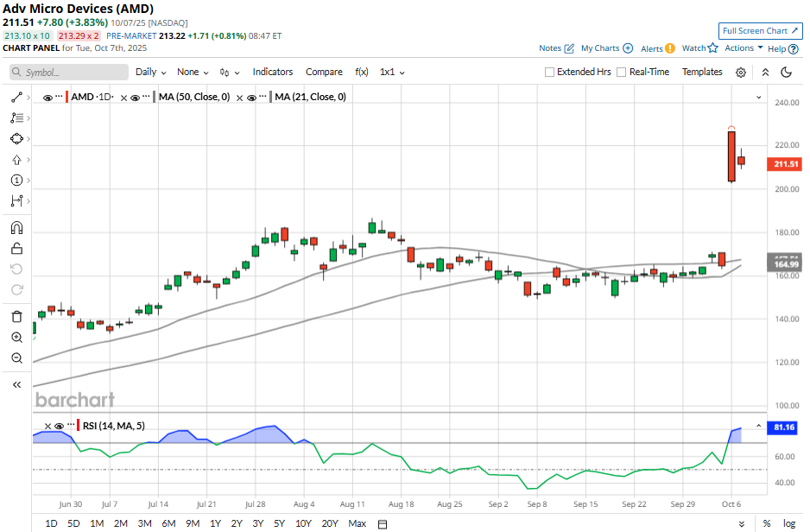Viewport: 810px width, 532px height.
Task: Click the lock drawings icon
Action: pyautogui.click(x=16, y=249)
